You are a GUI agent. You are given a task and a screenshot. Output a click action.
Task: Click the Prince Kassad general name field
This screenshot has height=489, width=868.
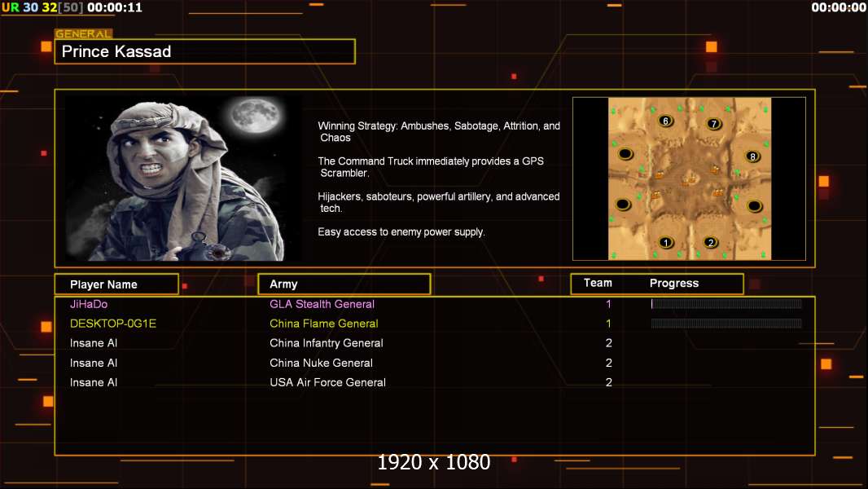tap(205, 51)
